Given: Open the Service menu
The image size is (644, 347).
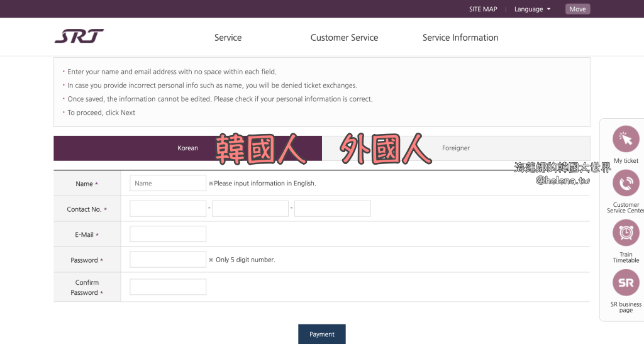Looking at the screenshot, I should tap(228, 38).
